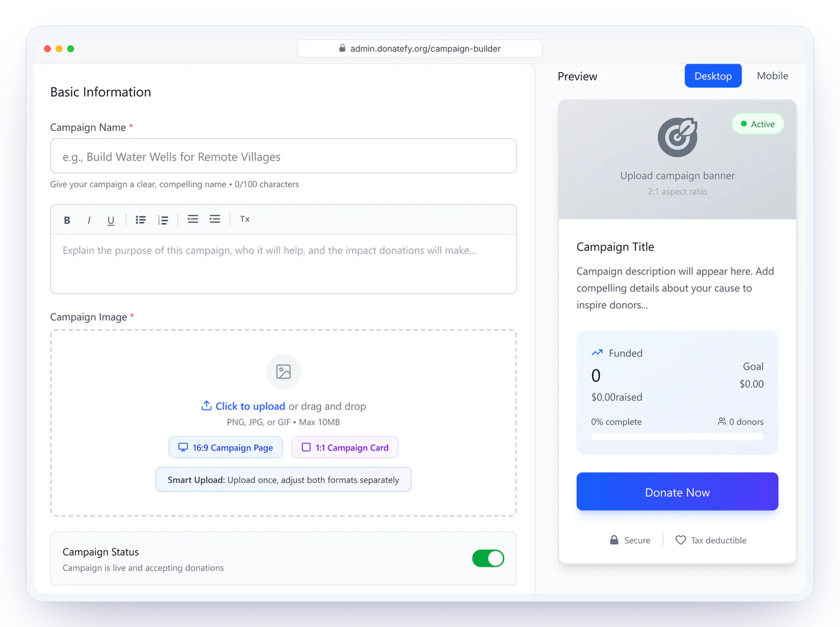This screenshot has height=627, width=840.
Task: Focus the Campaign Name input field
Action: [x=283, y=156]
